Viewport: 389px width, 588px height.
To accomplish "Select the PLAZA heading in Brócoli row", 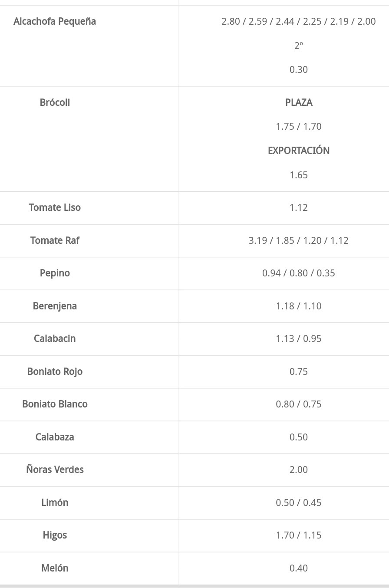I will (299, 102).
